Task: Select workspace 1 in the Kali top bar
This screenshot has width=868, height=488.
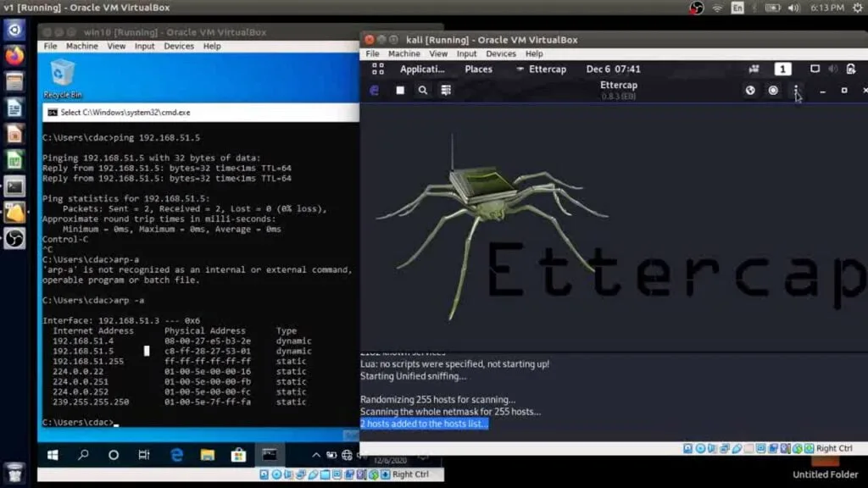Action: tap(782, 69)
